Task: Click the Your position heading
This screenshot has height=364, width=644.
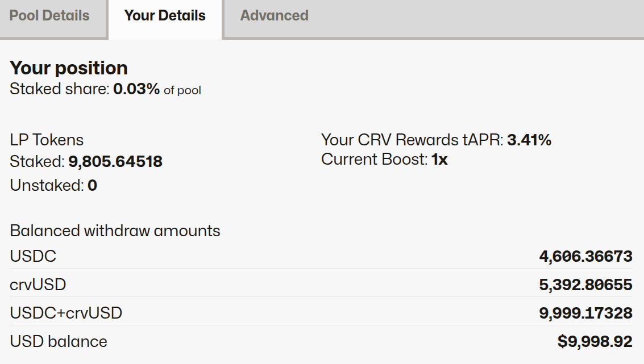Action: [69, 68]
